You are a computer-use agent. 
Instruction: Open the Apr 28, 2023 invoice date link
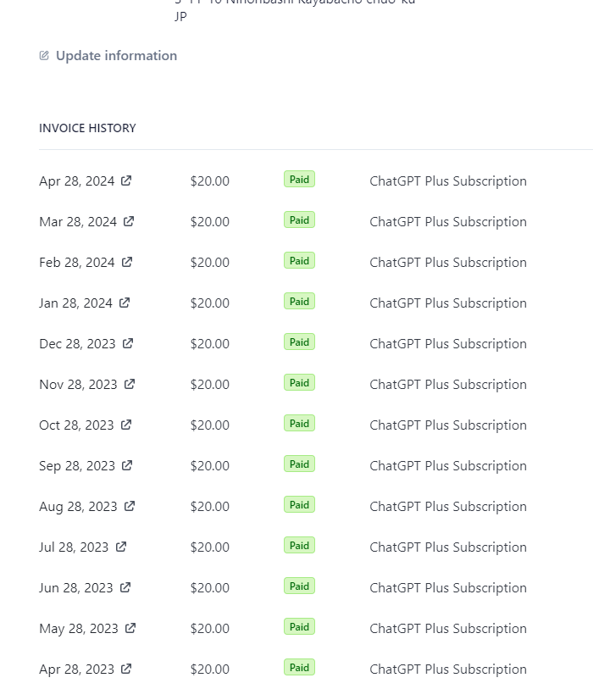(x=77, y=669)
